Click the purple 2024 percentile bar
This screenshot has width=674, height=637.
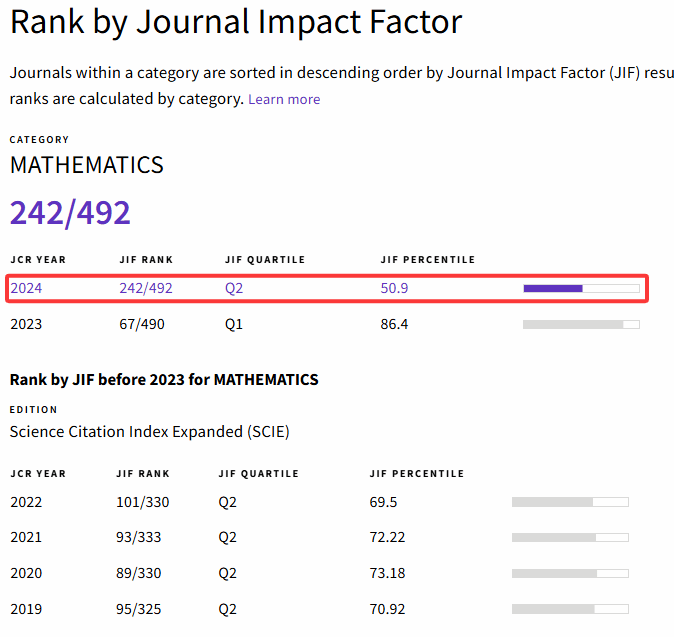581,289
